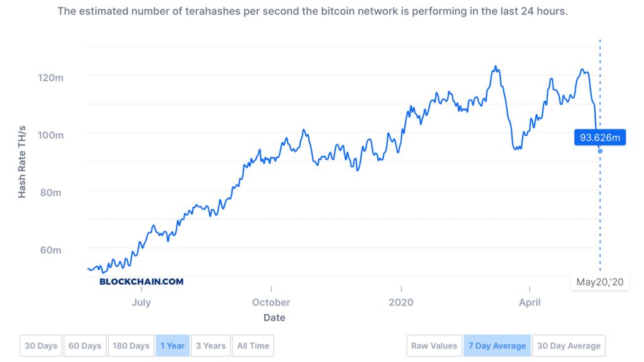Select the July tick on the x-axis
Screen dimensions: 644x362
point(142,302)
